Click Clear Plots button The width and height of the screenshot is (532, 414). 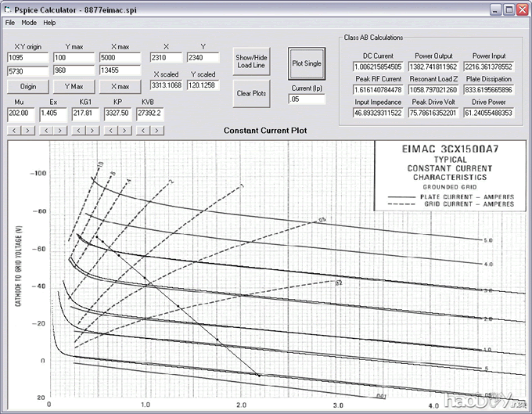click(x=250, y=93)
